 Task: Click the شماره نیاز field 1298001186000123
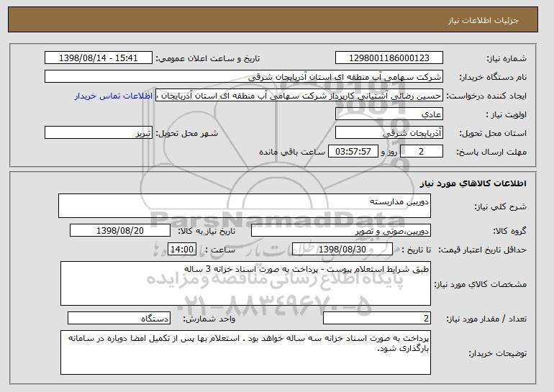389,58
